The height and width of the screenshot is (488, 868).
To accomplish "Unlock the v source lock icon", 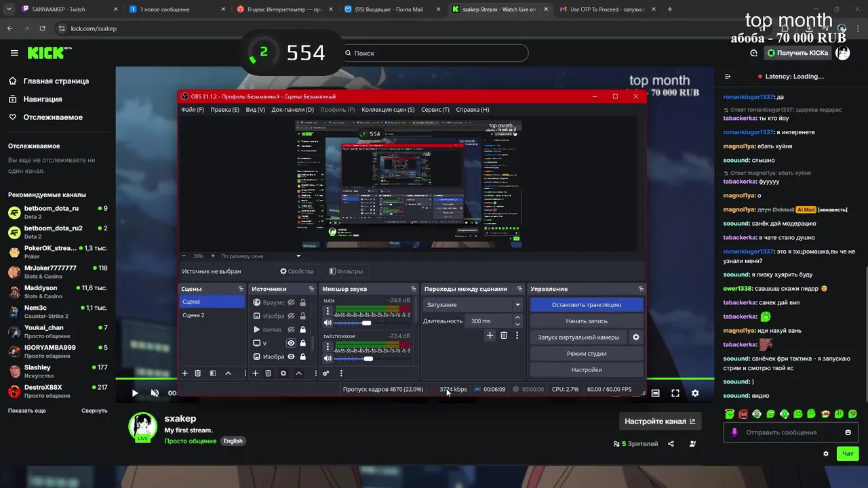I will pos(302,343).
